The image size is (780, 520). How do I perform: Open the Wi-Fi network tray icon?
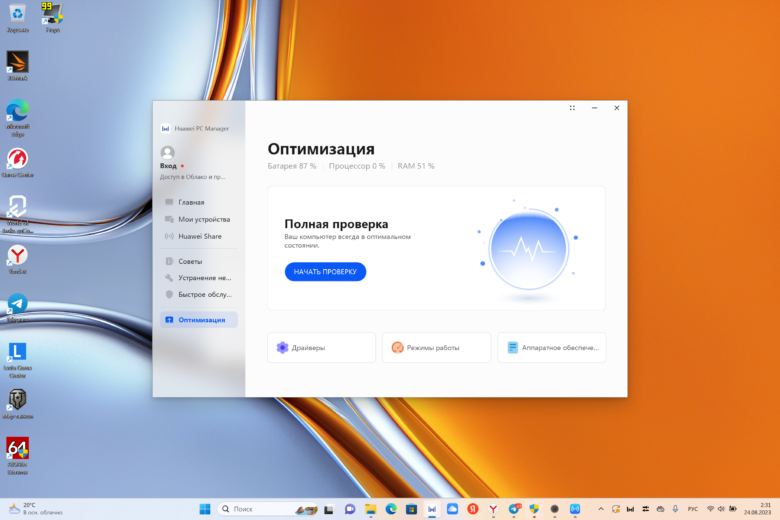(710, 509)
